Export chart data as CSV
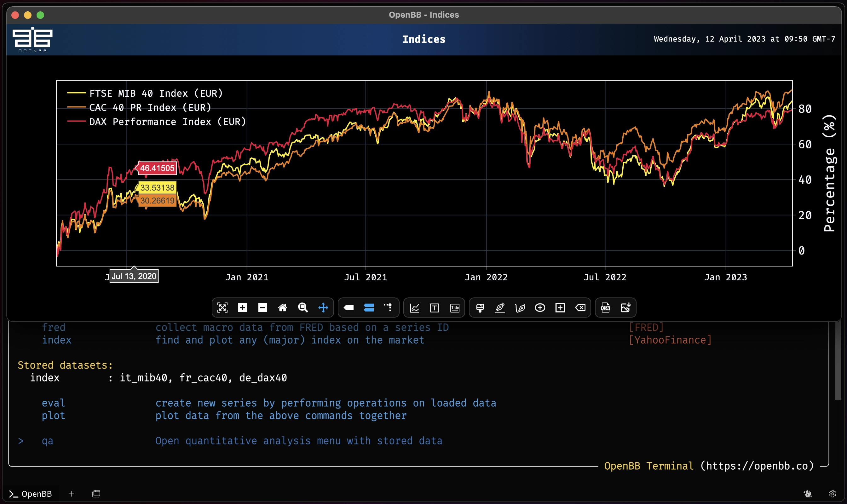This screenshot has height=504, width=847. click(x=605, y=308)
